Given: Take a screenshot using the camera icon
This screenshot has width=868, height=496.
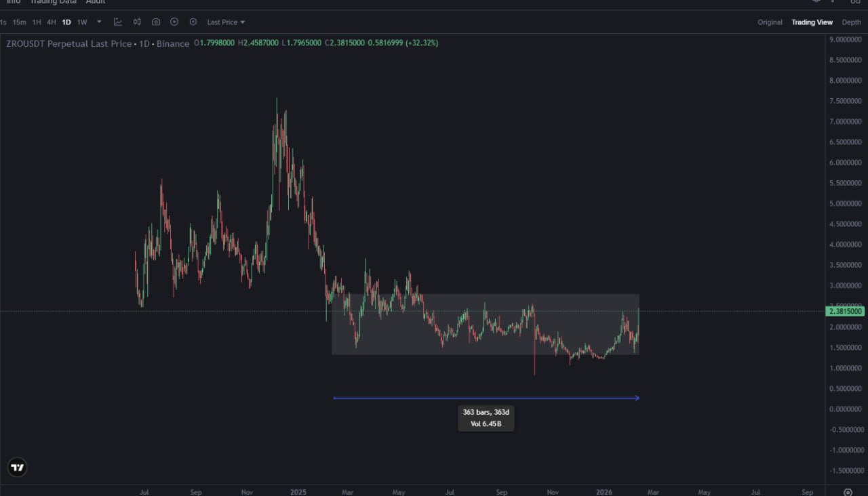Looking at the screenshot, I should pyautogui.click(x=156, y=22).
